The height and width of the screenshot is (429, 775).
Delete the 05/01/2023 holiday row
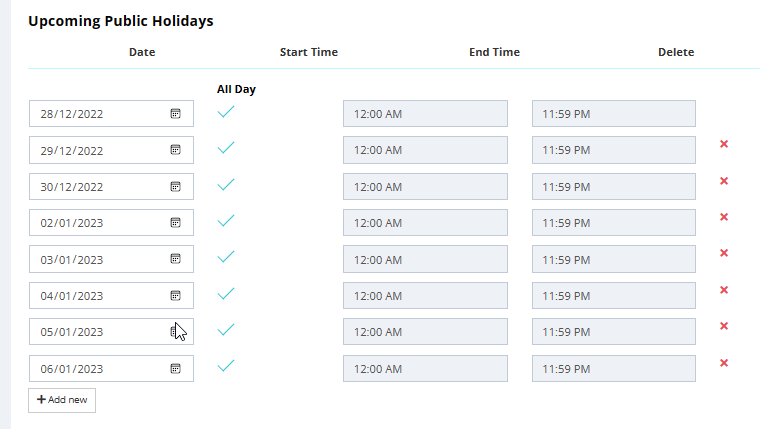click(x=724, y=326)
